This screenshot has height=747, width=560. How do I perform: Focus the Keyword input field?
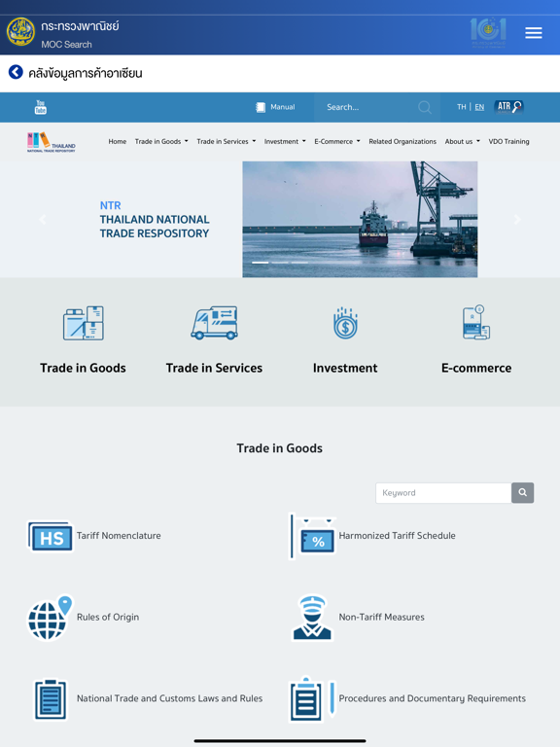point(443,492)
